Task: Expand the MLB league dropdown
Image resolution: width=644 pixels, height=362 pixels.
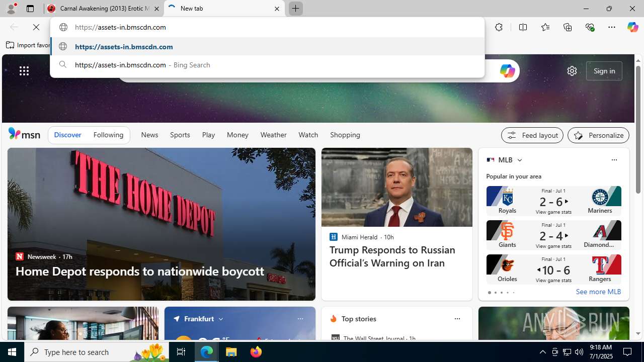Action: click(519, 160)
